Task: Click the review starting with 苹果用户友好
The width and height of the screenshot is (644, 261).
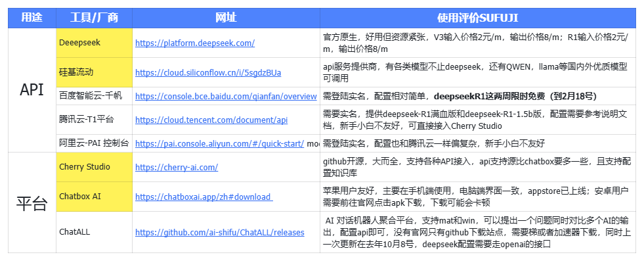Action: click(478, 197)
